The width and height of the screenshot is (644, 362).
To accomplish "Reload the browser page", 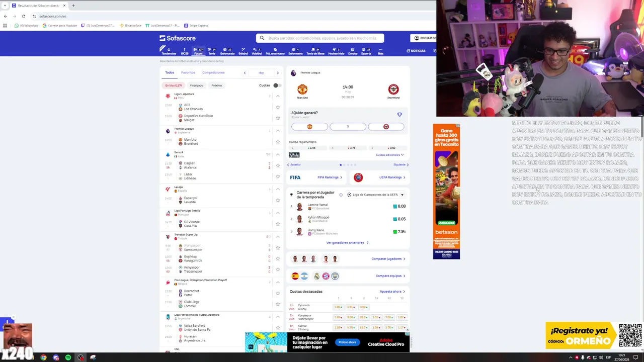I will pos(23,16).
